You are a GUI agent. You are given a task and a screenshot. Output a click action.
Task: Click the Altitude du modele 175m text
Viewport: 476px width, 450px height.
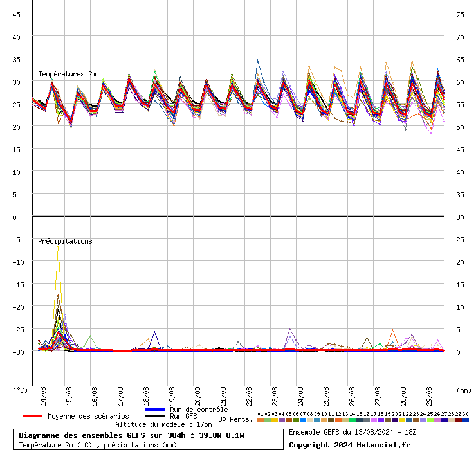point(163,424)
